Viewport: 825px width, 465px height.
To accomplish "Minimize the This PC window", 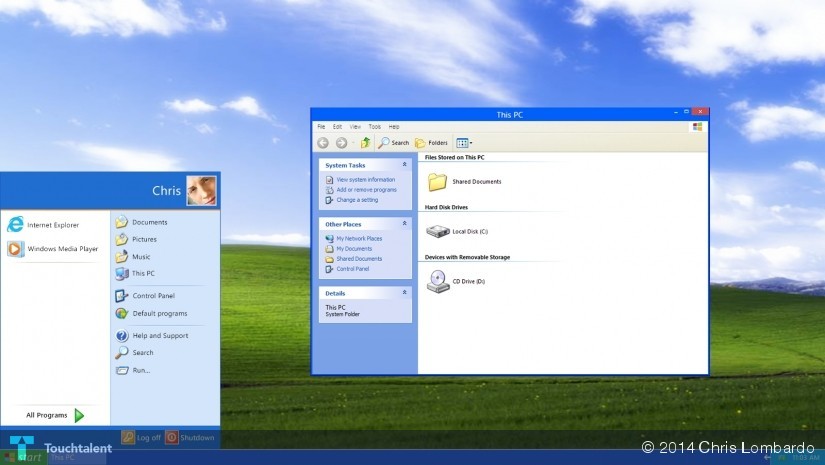I will 676,112.
